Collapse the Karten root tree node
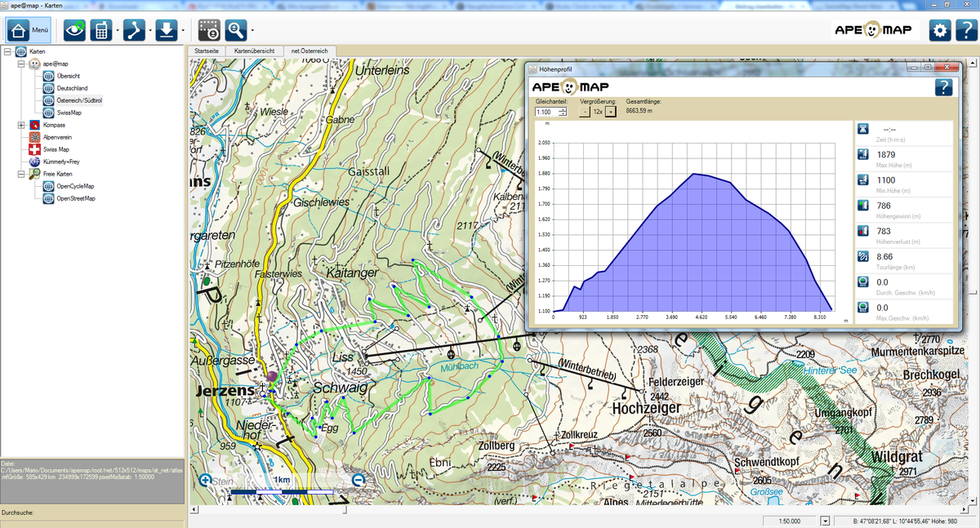This screenshot has width=980, height=528. pyautogui.click(x=7, y=51)
